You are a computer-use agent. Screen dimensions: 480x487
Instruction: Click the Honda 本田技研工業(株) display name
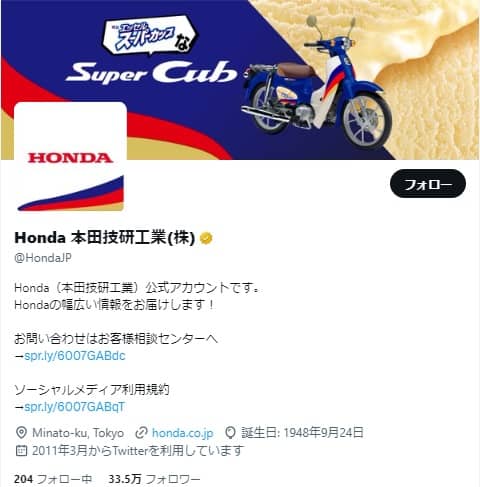104,238
